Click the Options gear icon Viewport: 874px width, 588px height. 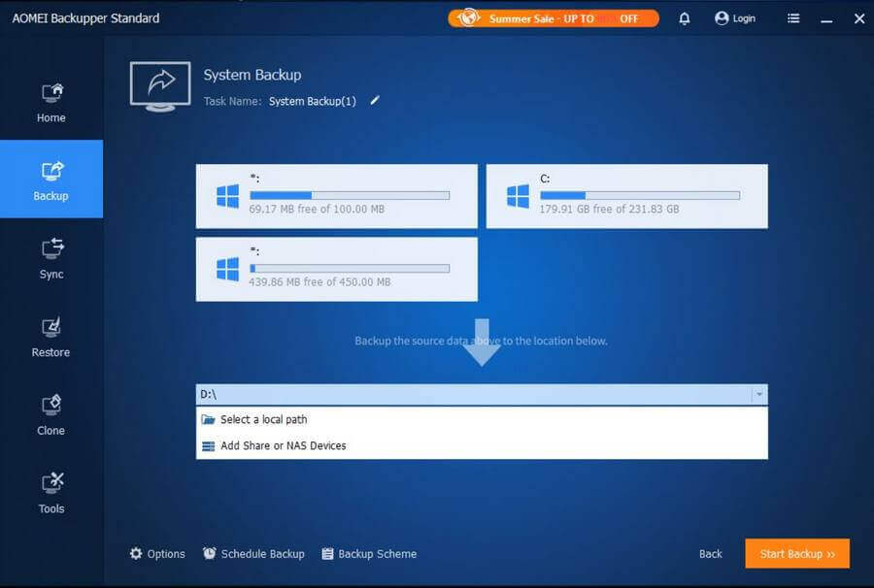point(136,553)
